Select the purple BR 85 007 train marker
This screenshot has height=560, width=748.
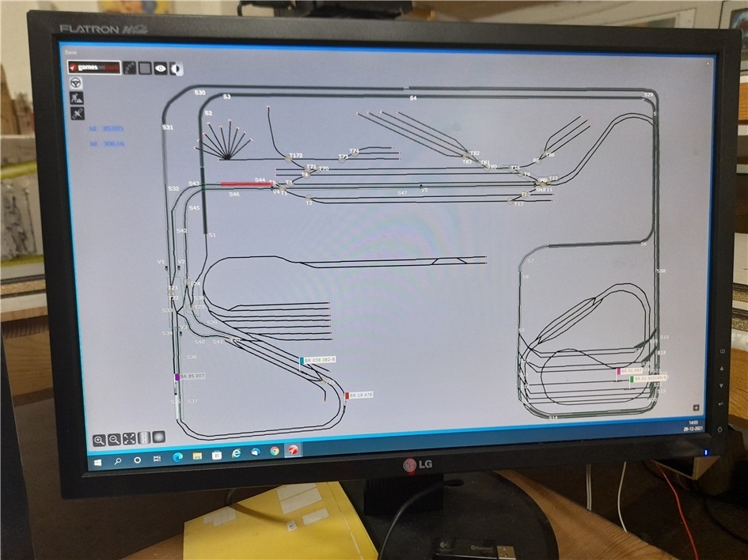[x=177, y=376]
